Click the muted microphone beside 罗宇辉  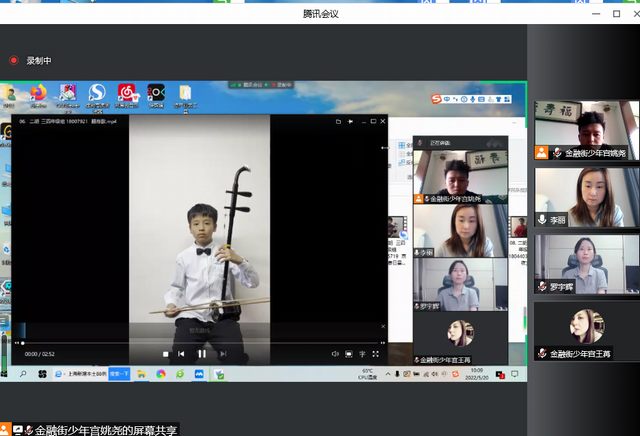(x=542, y=287)
